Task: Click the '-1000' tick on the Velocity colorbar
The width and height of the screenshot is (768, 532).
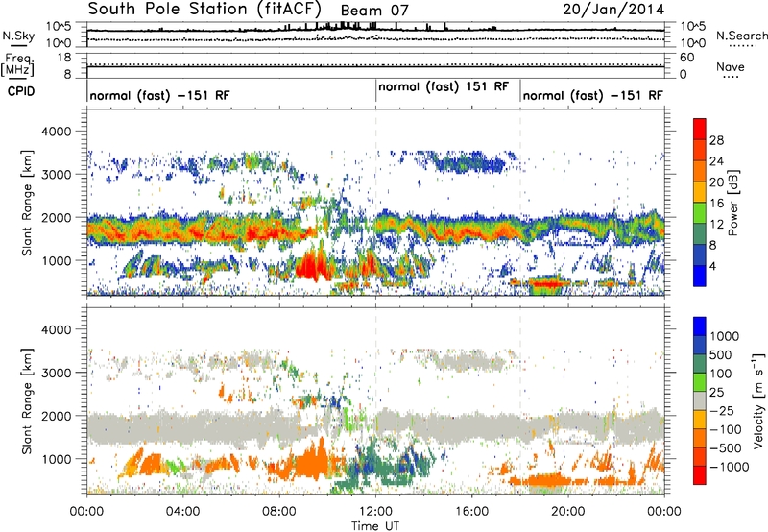Action: [729, 467]
